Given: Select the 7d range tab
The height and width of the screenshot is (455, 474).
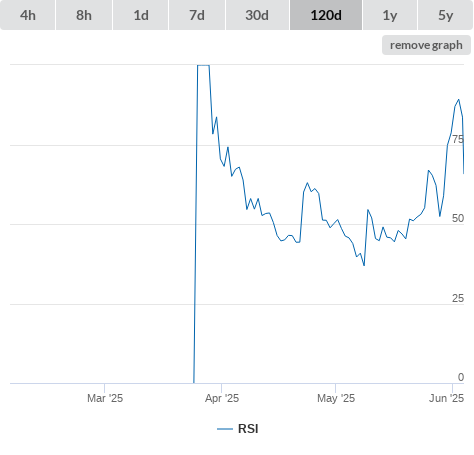Looking at the screenshot, I should (197, 15).
